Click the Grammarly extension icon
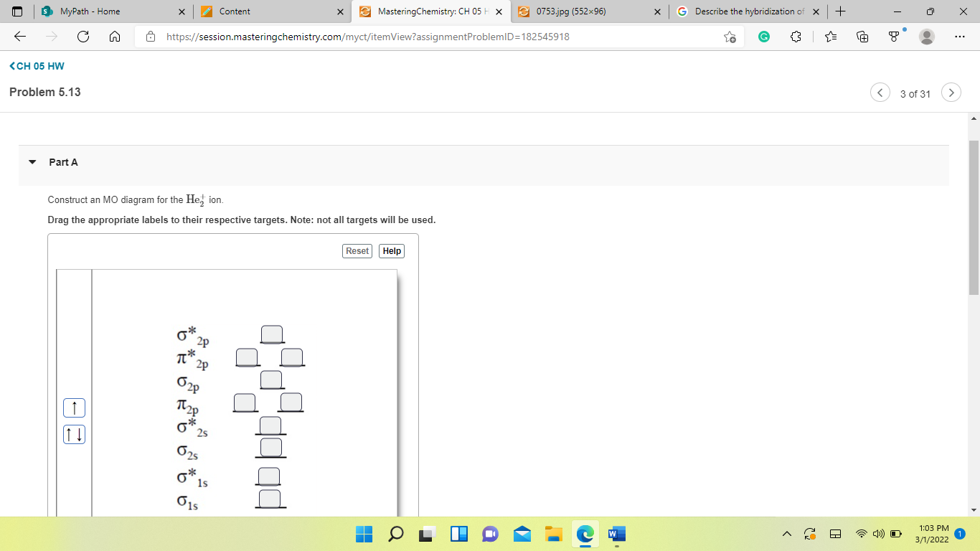Viewport: 980px width, 551px height. [x=763, y=36]
